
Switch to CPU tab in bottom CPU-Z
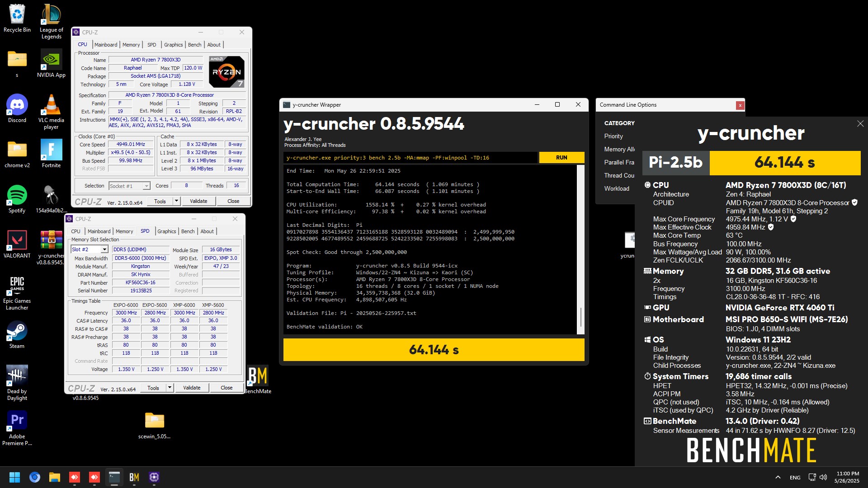pos(75,231)
